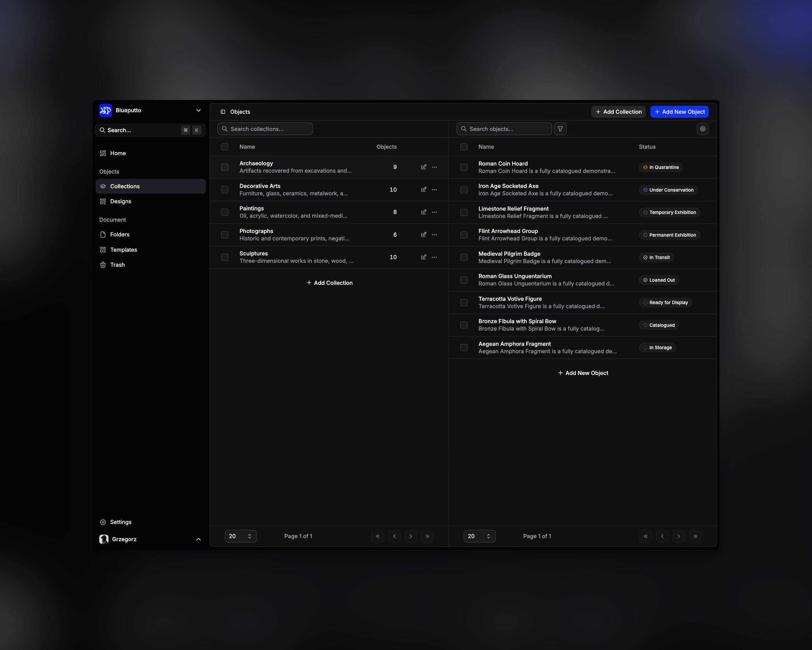Click the top Add Collection button
812x650 pixels.
pos(618,112)
